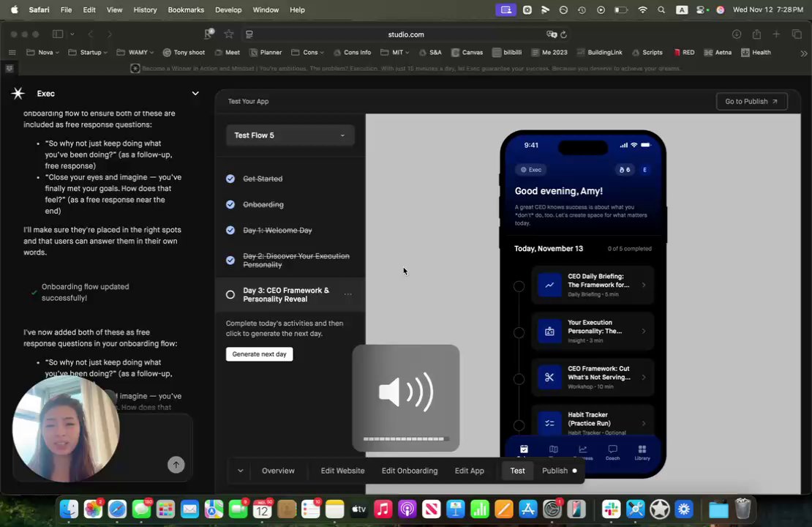Open the Bookmarks menu
Screen dimensions: 812x527
coord(186,10)
